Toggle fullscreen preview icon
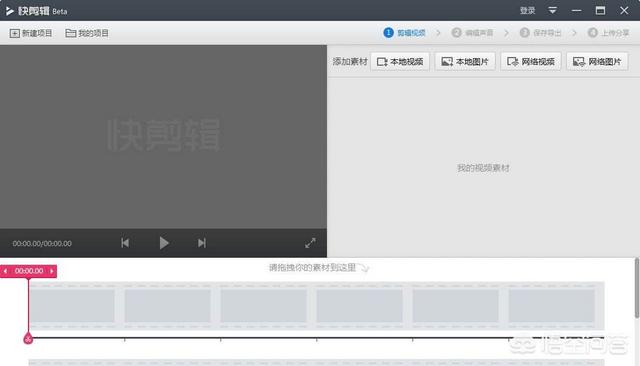Screen dimensions: 640x366 [x=310, y=243]
